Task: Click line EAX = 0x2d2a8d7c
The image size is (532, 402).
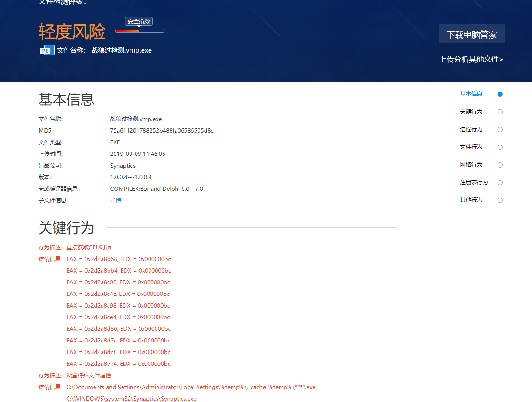Action: pos(118,340)
